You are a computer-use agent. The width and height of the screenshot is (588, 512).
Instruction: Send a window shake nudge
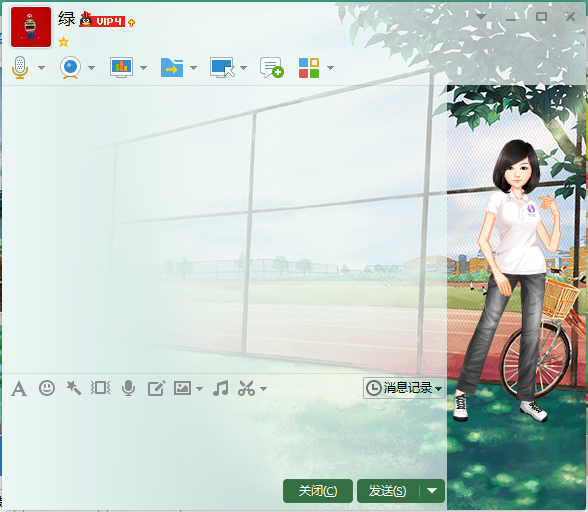pyautogui.click(x=100, y=388)
